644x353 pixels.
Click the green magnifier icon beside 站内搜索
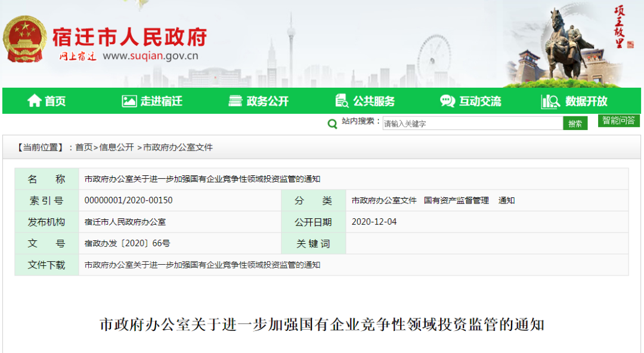(332, 123)
